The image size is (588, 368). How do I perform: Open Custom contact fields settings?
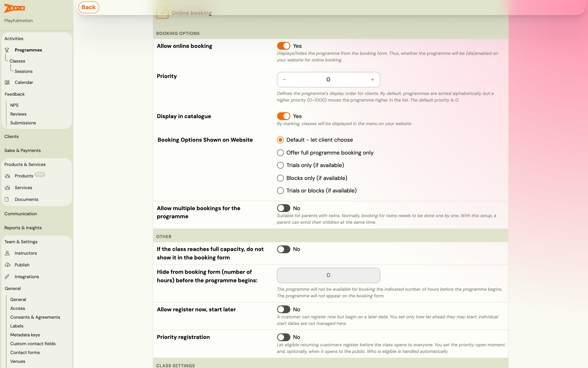point(33,344)
